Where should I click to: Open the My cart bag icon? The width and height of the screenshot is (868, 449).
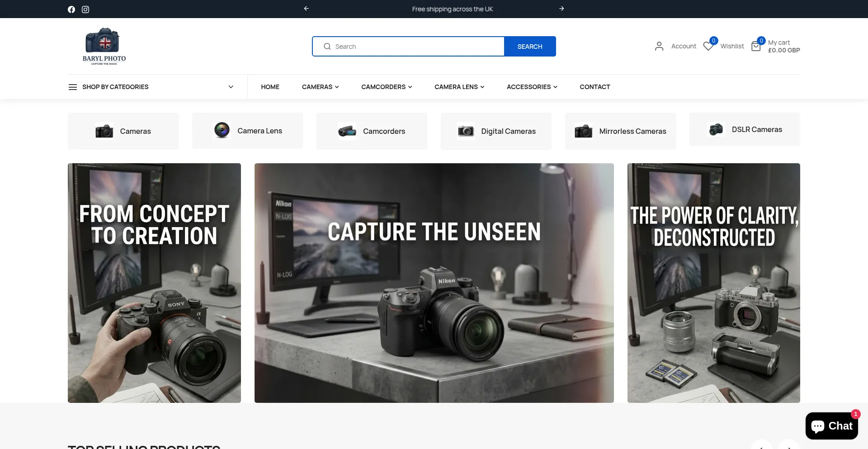756,46
